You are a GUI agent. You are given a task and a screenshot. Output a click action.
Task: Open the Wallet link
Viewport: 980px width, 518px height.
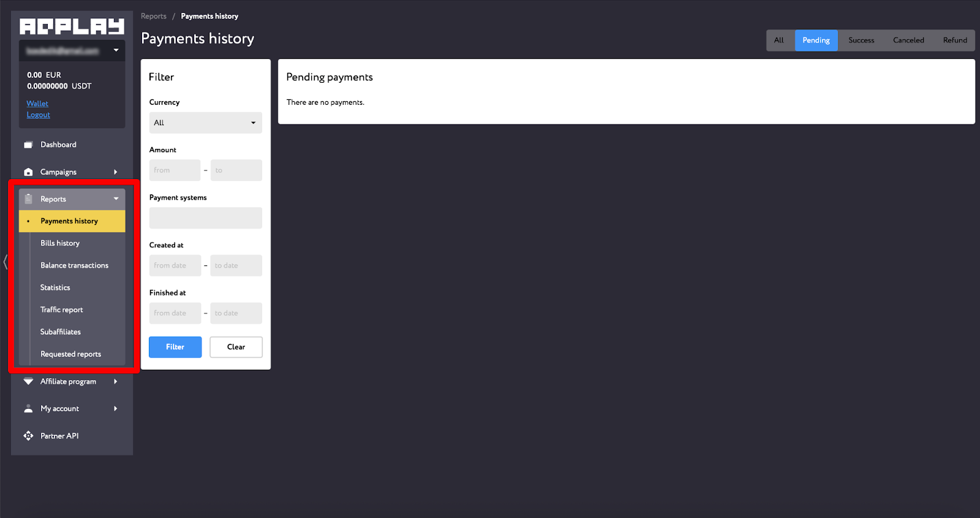coord(37,104)
